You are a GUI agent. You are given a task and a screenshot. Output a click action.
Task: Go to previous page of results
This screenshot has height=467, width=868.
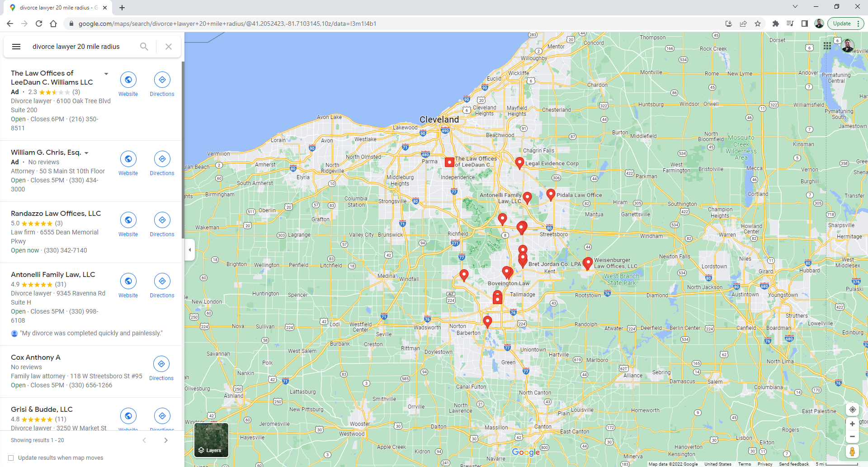(x=144, y=440)
